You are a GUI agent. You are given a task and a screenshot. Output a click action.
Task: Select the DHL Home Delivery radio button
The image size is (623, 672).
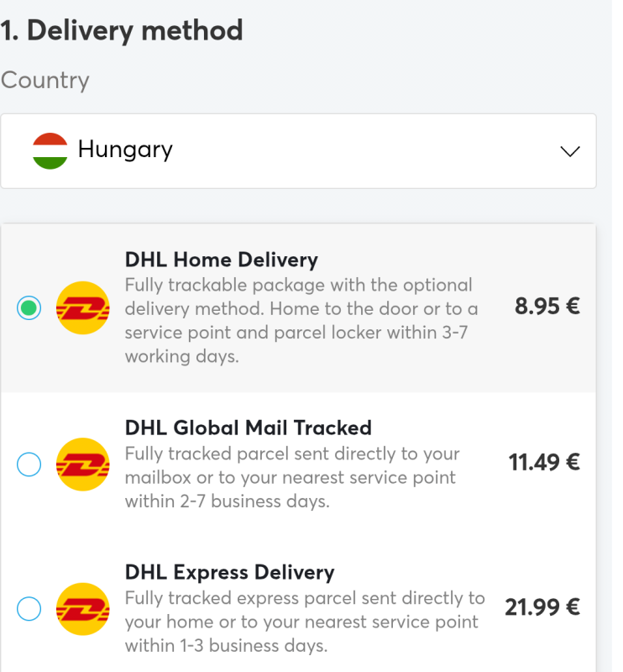coord(29,307)
